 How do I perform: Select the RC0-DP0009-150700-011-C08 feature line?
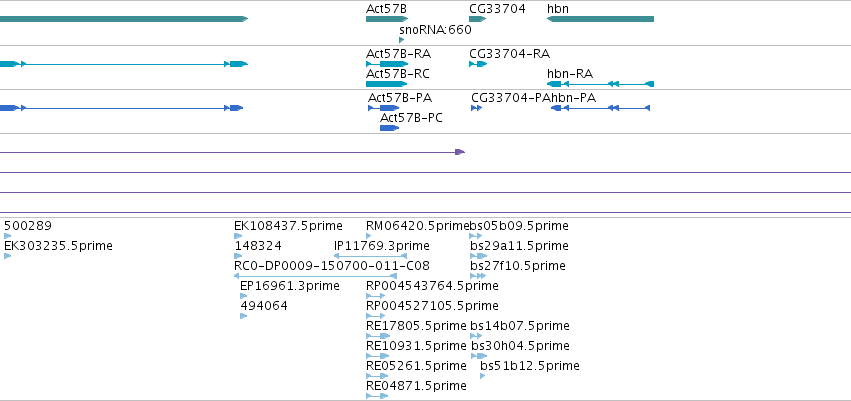coord(315,276)
